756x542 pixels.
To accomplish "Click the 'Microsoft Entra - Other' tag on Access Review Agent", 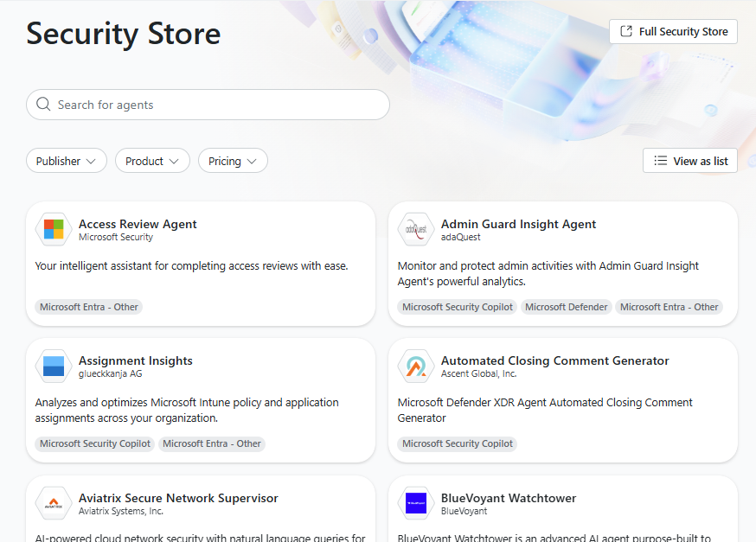I will point(87,306).
